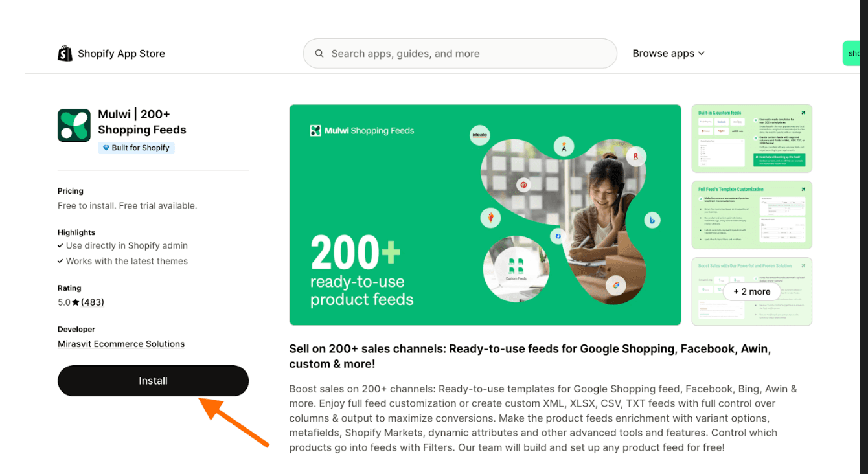868x474 pixels.
Task: Expand the Browse apps dropdown
Action: (668, 54)
